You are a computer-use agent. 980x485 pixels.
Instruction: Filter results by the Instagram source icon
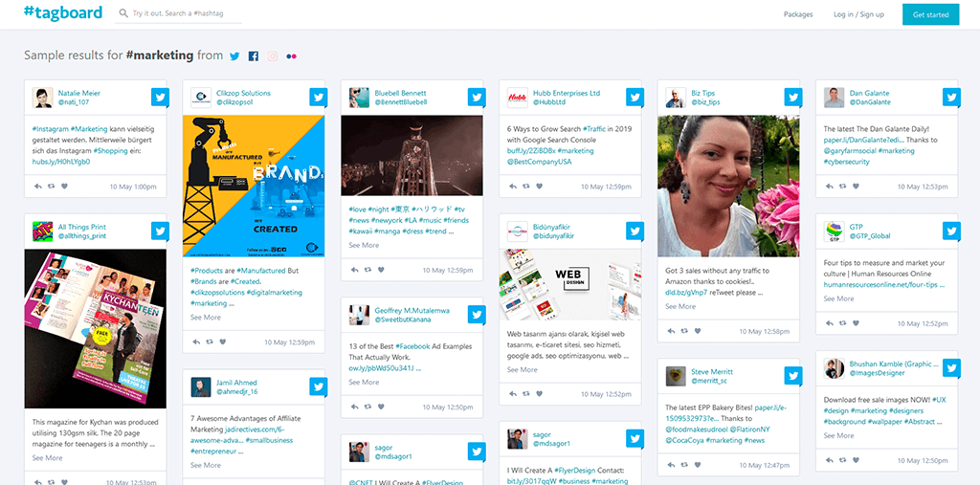[273, 56]
